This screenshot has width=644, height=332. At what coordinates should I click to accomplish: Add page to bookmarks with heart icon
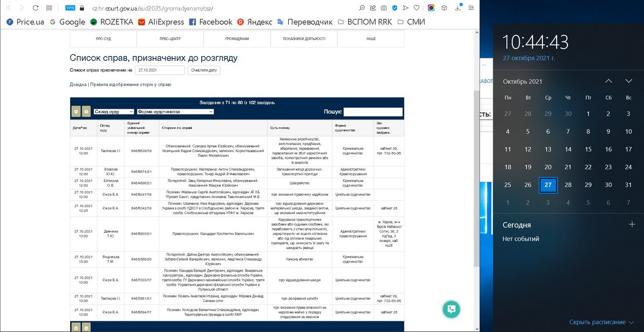coord(416,8)
